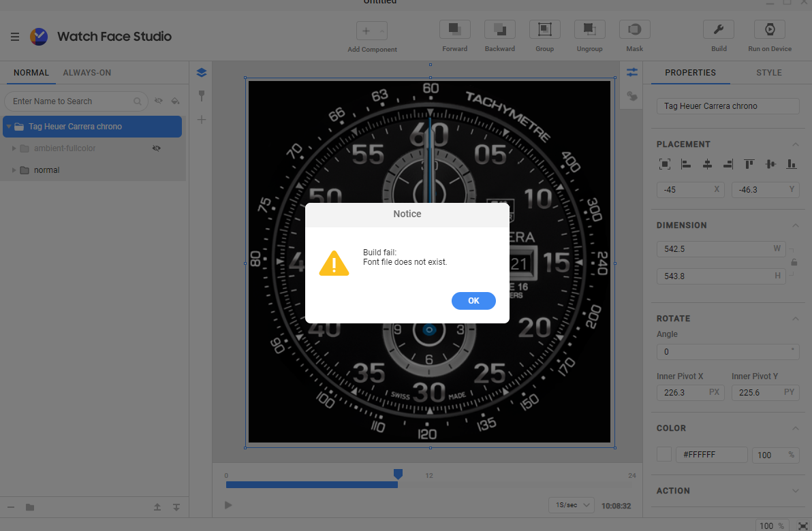
Task: Click the hex color #FFFFFF field
Action: click(x=712, y=455)
